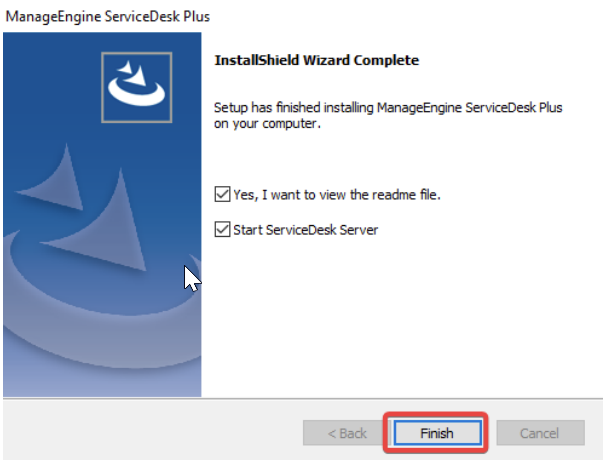Uncheck the view readme file checkbox

(222, 194)
